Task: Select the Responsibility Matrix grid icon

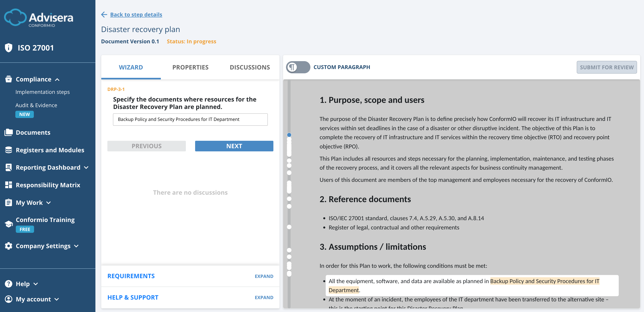Action: coord(9,185)
